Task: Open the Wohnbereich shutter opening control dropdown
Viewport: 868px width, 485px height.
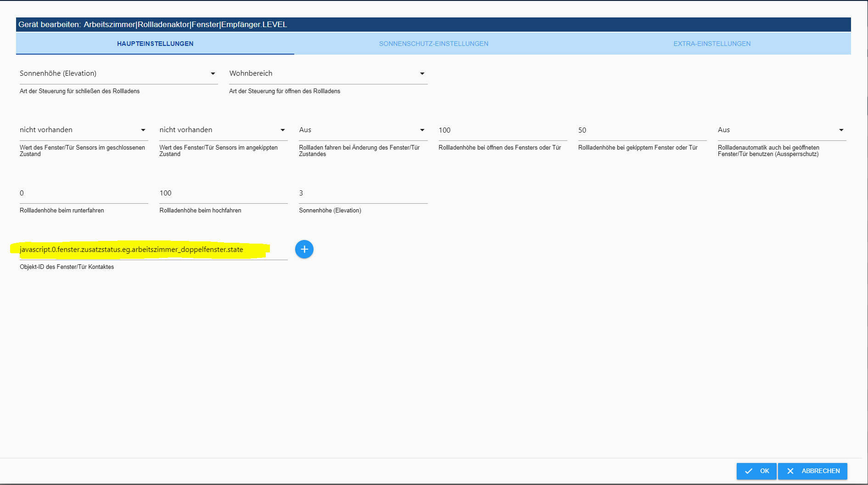Action: (x=328, y=73)
